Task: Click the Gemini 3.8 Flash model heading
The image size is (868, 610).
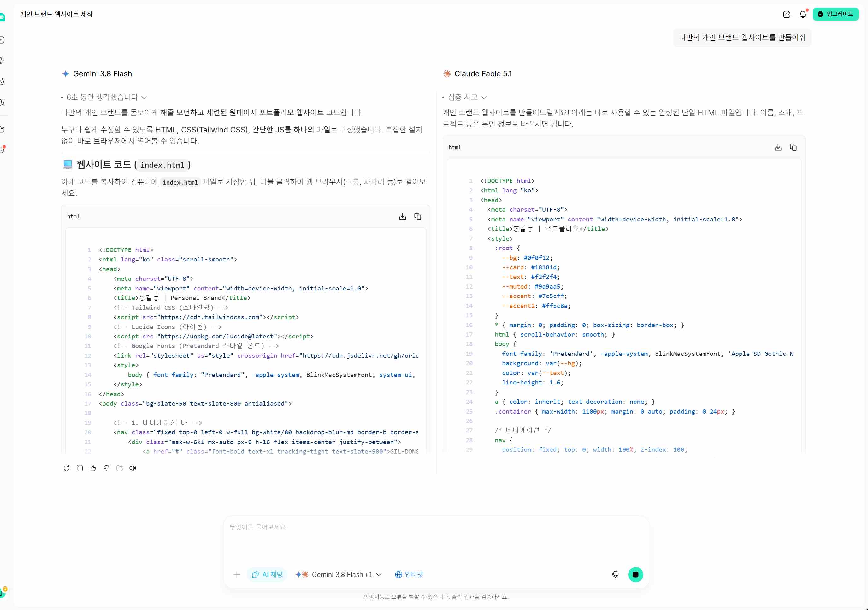Action: click(x=103, y=74)
